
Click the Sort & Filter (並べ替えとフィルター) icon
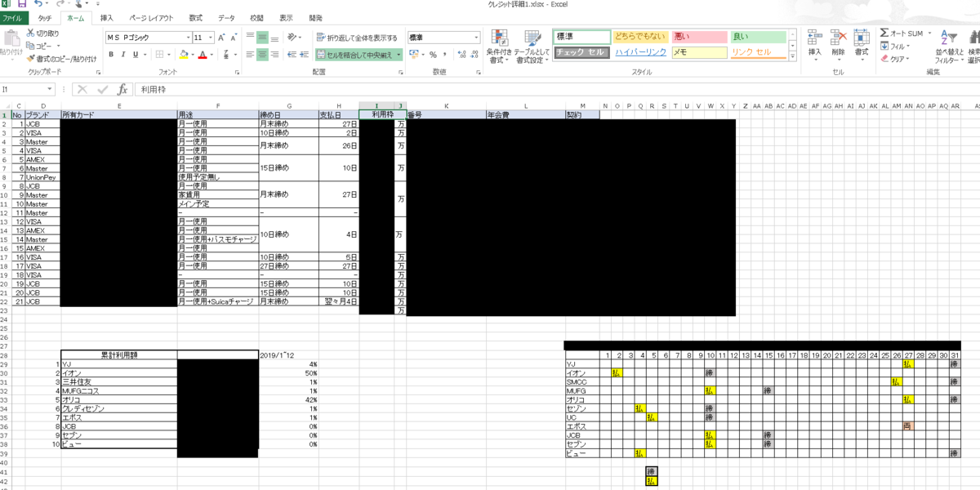(948, 38)
